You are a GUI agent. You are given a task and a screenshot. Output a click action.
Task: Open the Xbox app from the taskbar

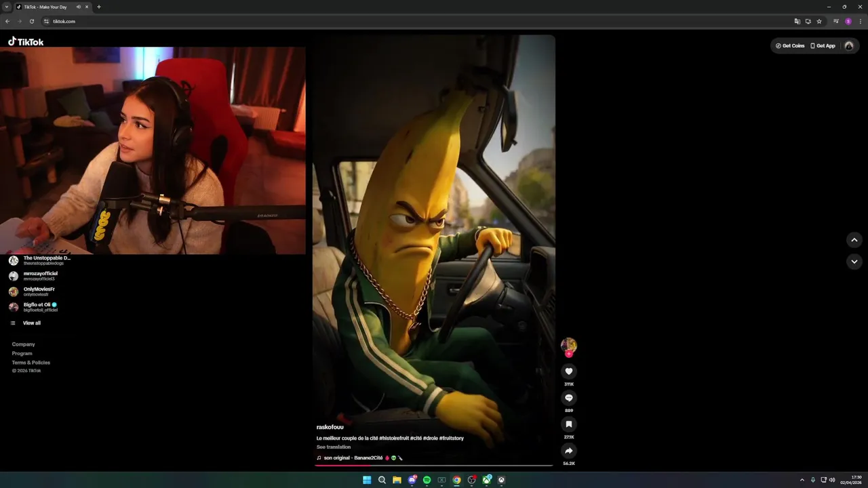coord(486,480)
